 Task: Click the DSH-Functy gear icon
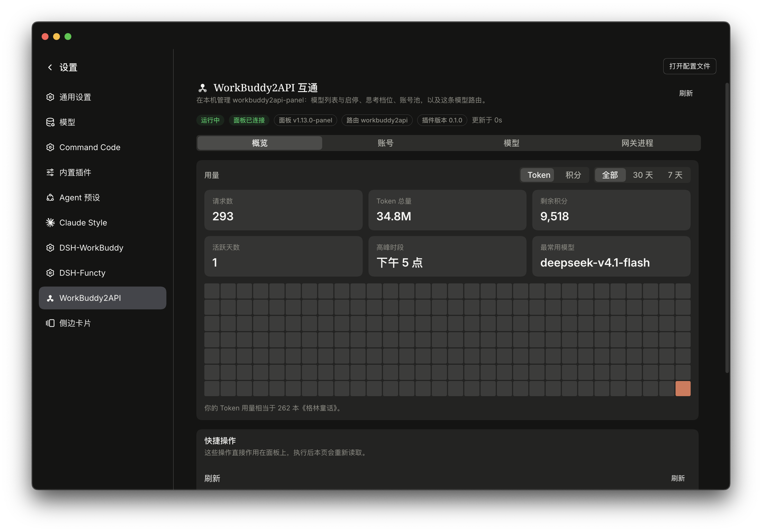50,273
